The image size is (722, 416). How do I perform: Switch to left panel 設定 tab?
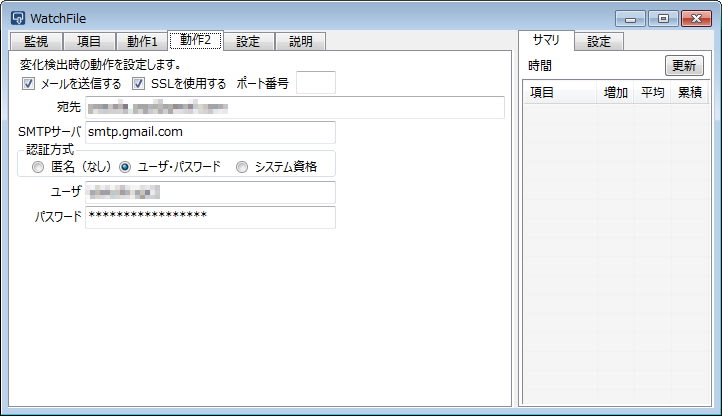pyautogui.click(x=248, y=41)
